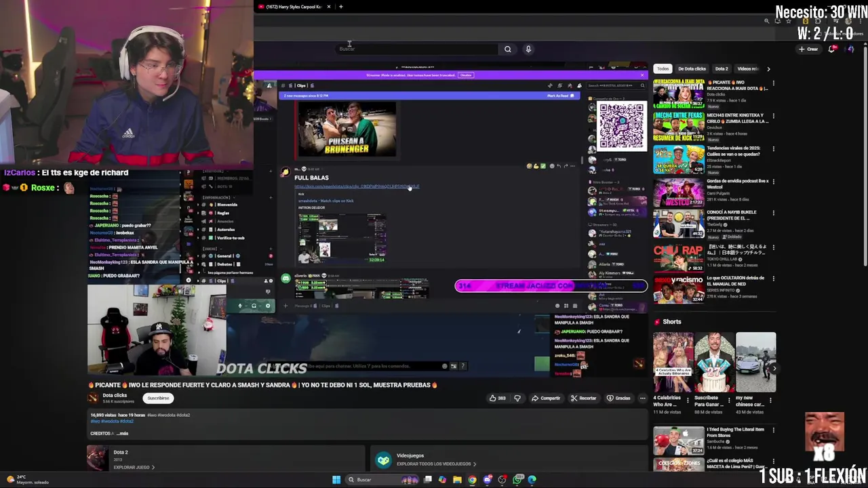Select the 'Videos relacionados' filter chip
Viewport: 868px width, 488px height.
[748, 68]
